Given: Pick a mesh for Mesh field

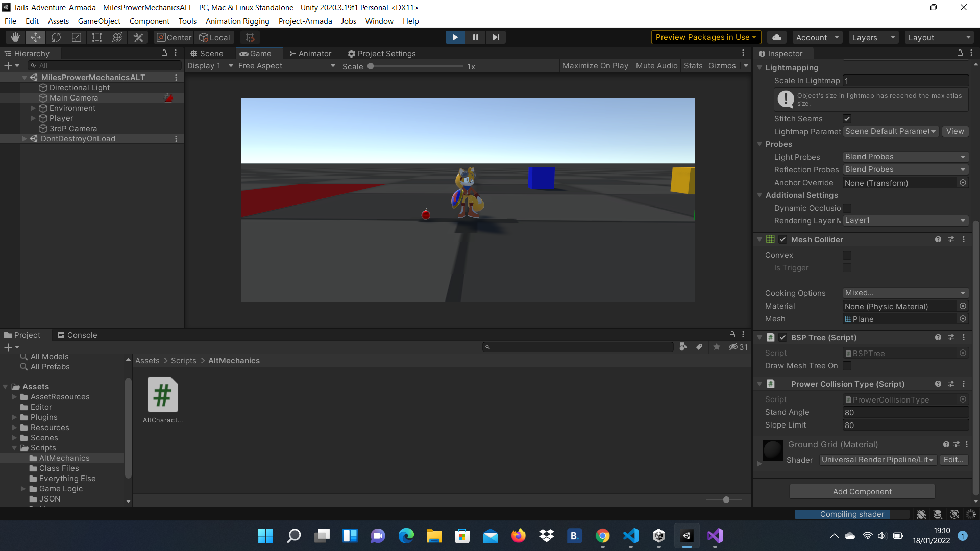Looking at the screenshot, I should pyautogui.click(x=963, y=319).
